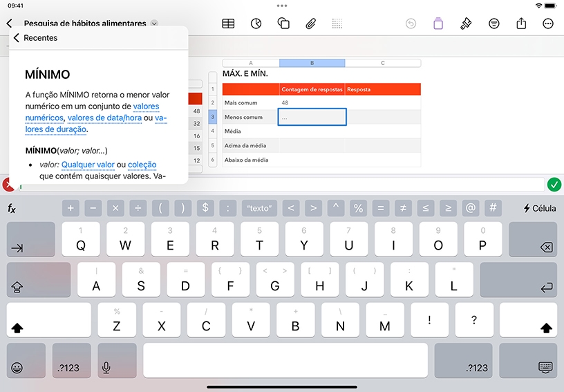
Task: Tap the dotted grid toolbar icon
Action: (337, 24)
